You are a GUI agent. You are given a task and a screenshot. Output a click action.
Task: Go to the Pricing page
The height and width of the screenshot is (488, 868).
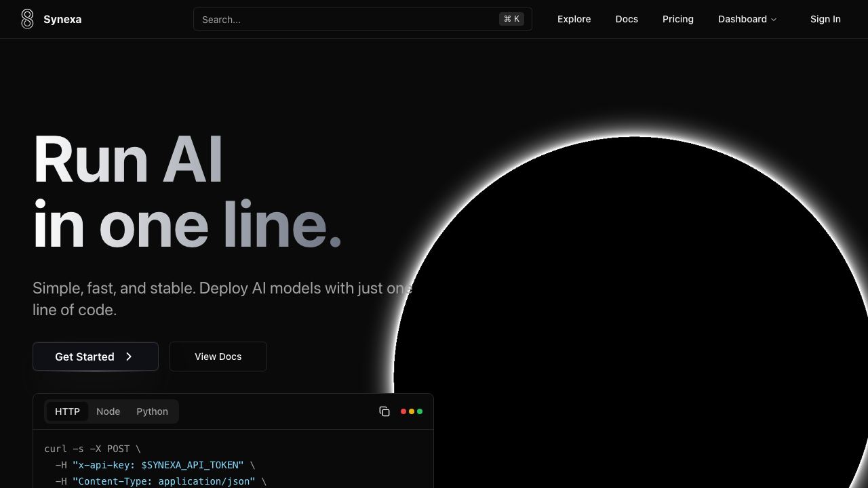point(678,19)
